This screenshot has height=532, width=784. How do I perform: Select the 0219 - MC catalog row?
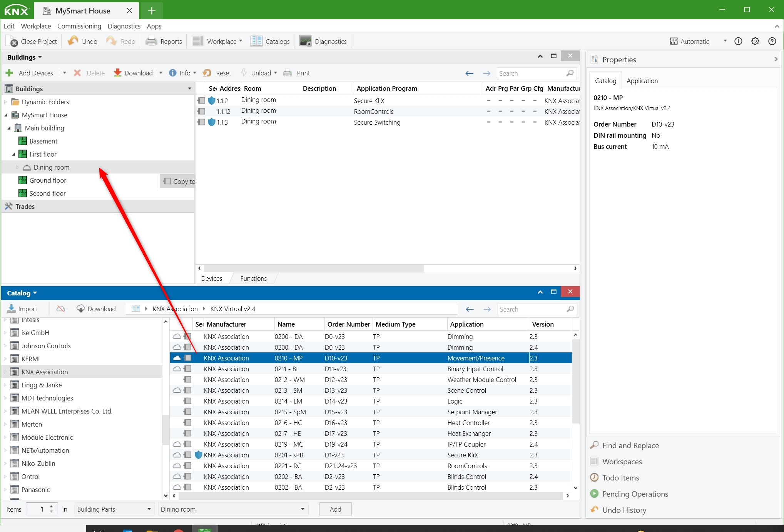click(x=371, y=444)
